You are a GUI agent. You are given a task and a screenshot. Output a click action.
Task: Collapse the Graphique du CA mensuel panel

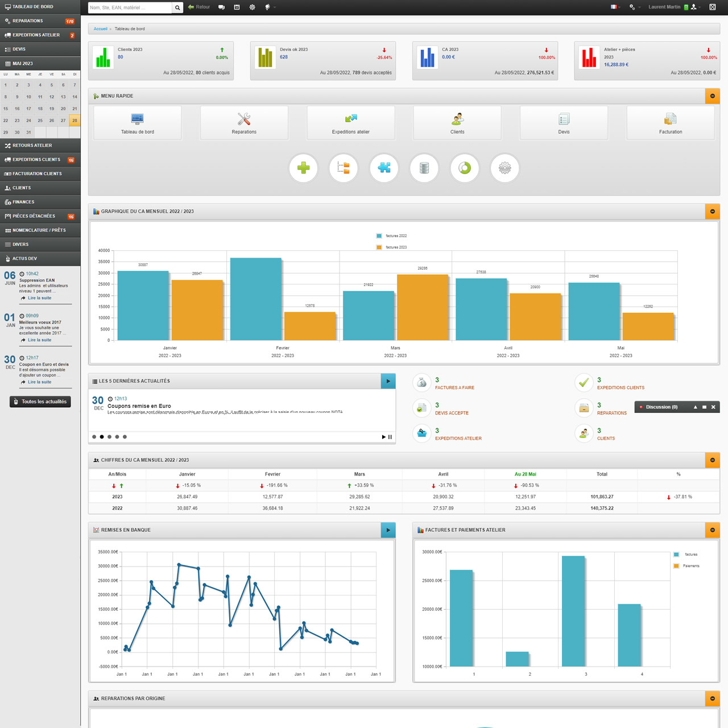pyautogui.click(x=712, y=212)
